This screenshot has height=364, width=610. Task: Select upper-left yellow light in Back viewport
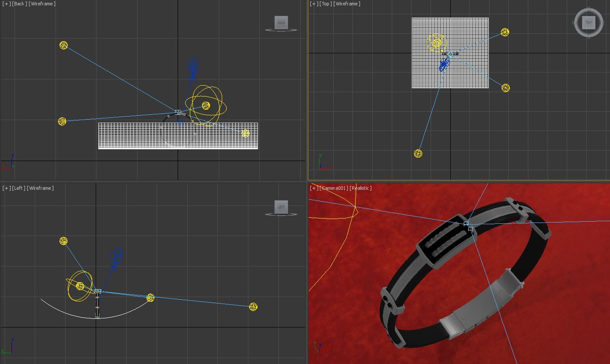[x=63, y=45]
